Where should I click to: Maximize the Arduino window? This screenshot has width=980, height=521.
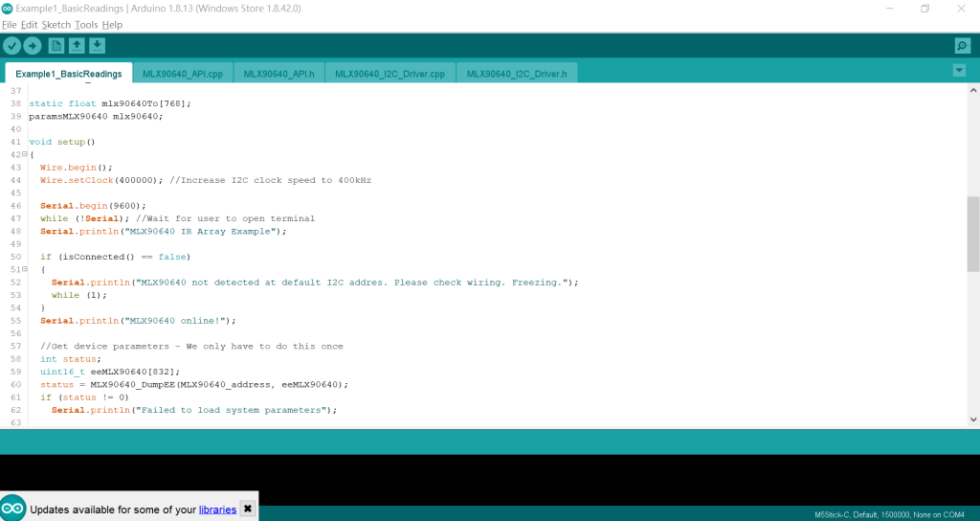[925, 9]
